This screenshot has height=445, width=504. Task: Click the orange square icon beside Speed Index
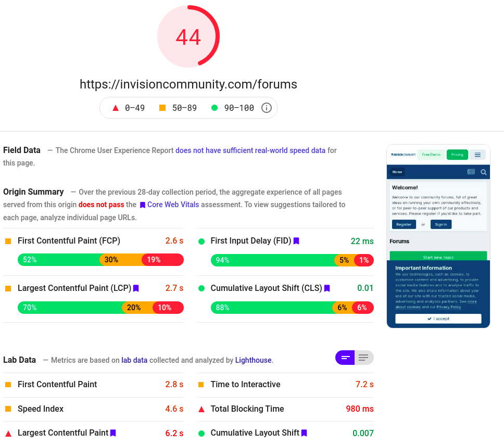[x=8, y=409]
